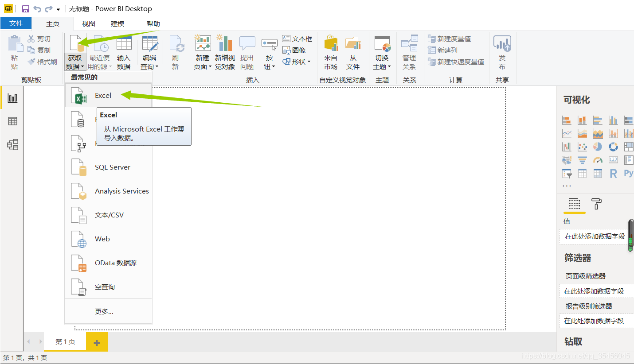Switch to Data view in left sidebar
The height and width of the screenshot is (364, 634).
pyautogui.click(x=12, y=121)
